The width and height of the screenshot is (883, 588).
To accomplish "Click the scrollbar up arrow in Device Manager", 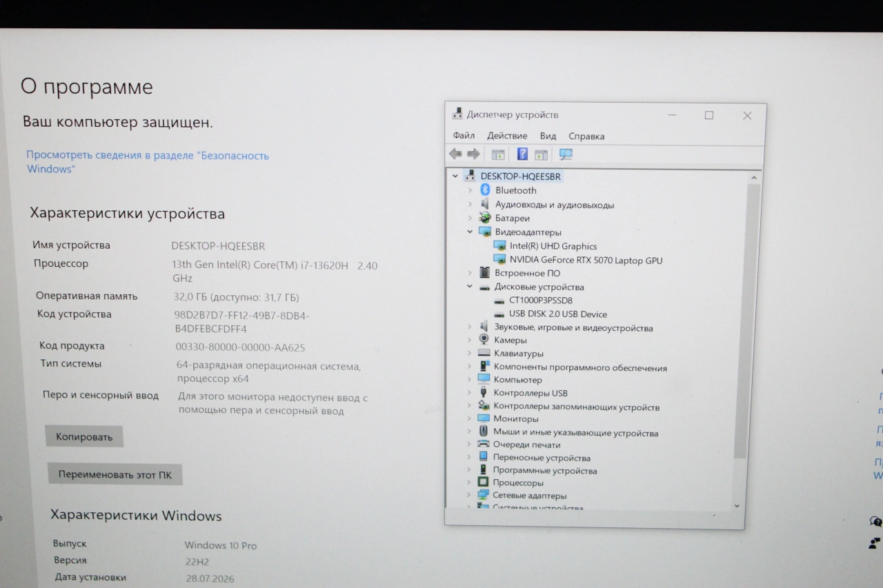I will click(753, 177).
